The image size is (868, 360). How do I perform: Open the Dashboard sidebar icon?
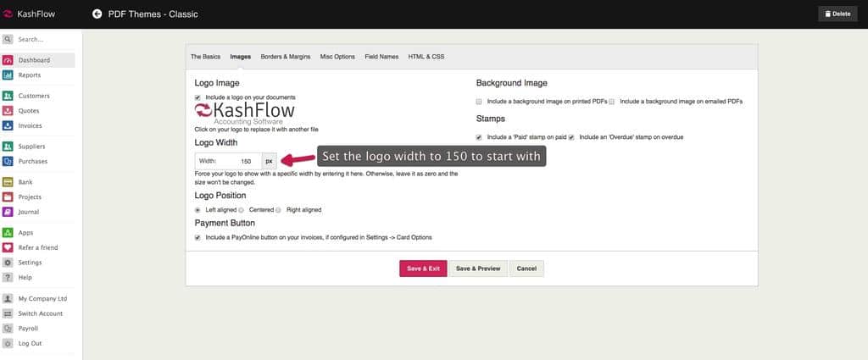tap(8, 60)
